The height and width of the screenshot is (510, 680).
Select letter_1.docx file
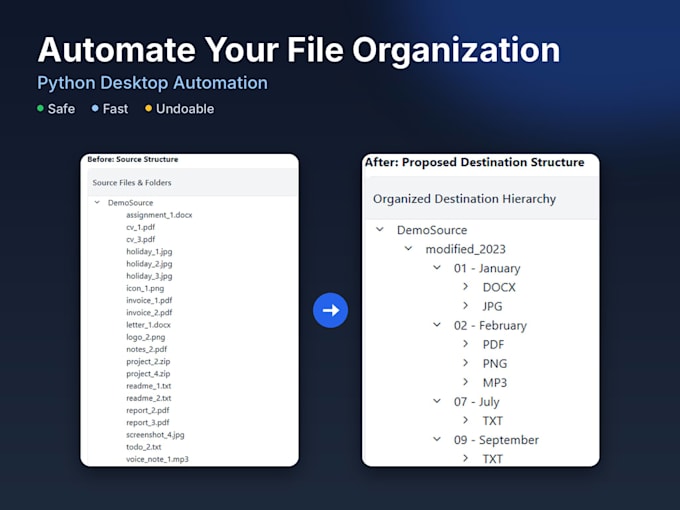(148, 325)
